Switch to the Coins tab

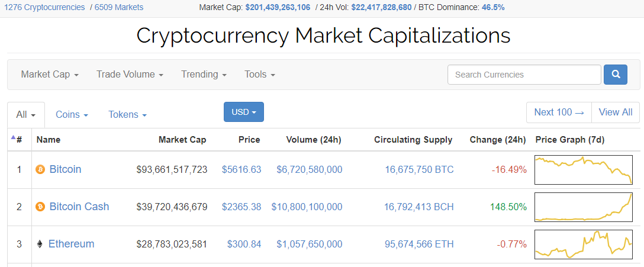72,115
